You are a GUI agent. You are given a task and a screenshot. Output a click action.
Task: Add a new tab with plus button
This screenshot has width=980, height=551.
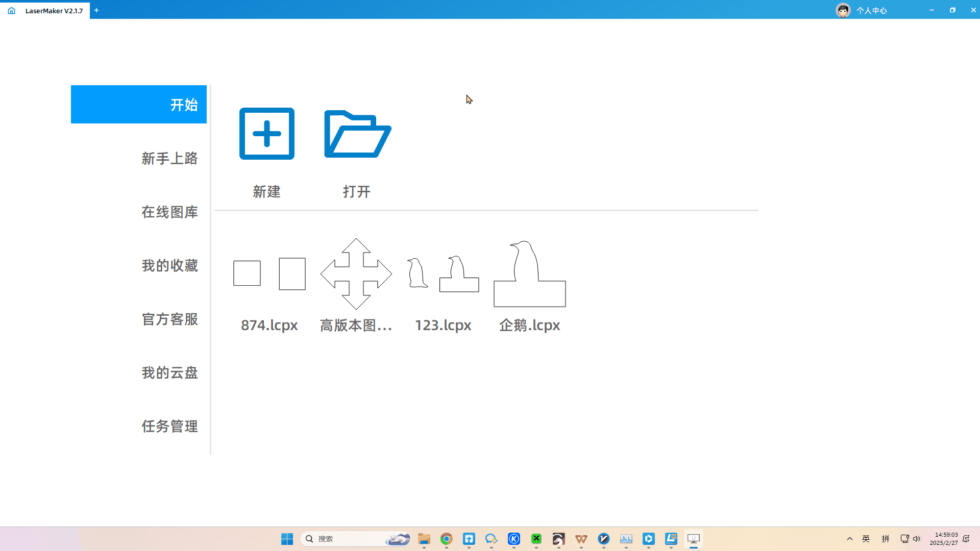click(x=96, y=10)
